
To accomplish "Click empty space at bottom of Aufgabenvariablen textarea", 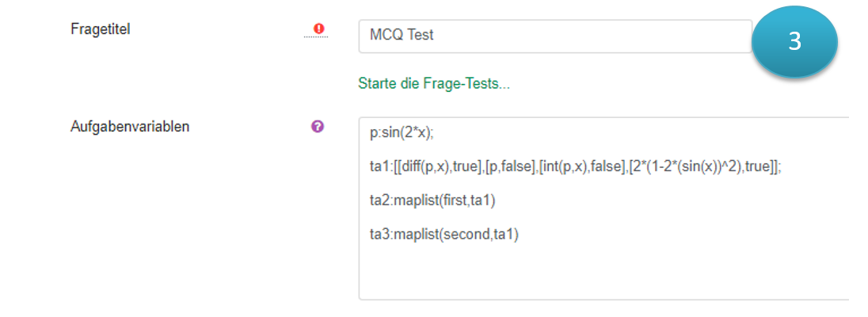I will pos(602,277).
